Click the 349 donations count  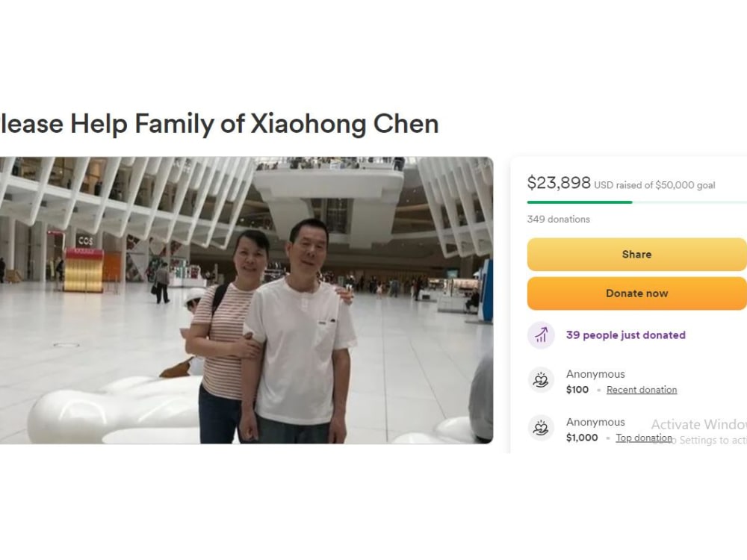[558, 220]
